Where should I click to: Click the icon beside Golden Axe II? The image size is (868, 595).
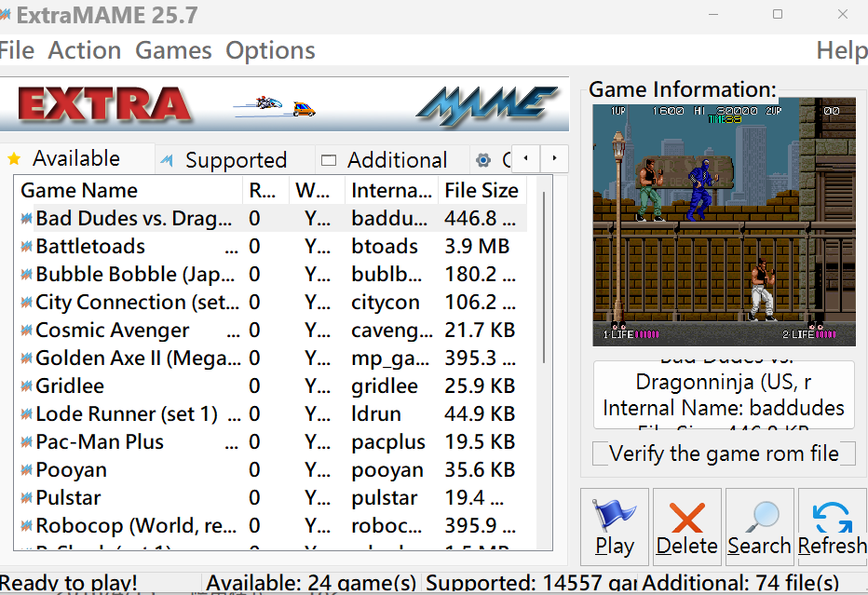26,358
